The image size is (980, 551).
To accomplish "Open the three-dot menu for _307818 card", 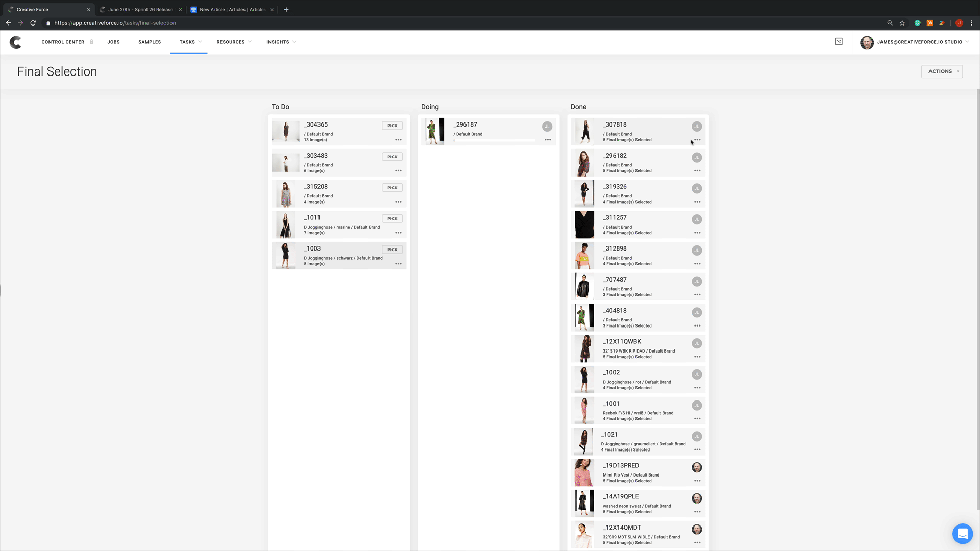I will [x=697, y=140].
